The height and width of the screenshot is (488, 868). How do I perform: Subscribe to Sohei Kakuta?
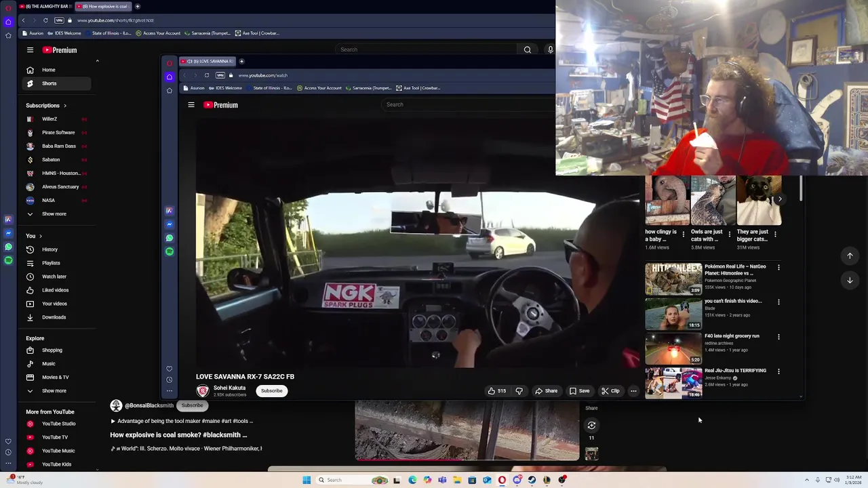coord(271,391)
